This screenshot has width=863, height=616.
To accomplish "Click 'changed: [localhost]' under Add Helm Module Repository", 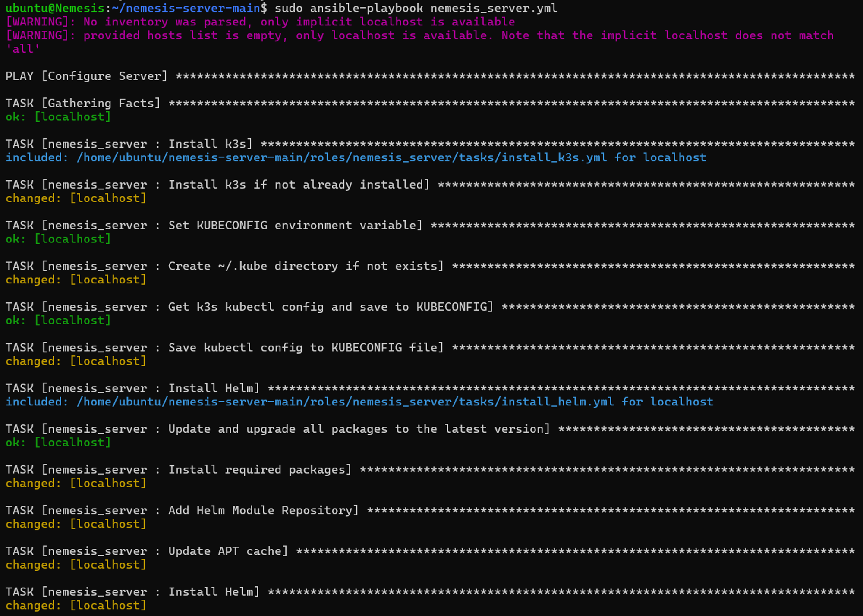I will tap(76, 524).
